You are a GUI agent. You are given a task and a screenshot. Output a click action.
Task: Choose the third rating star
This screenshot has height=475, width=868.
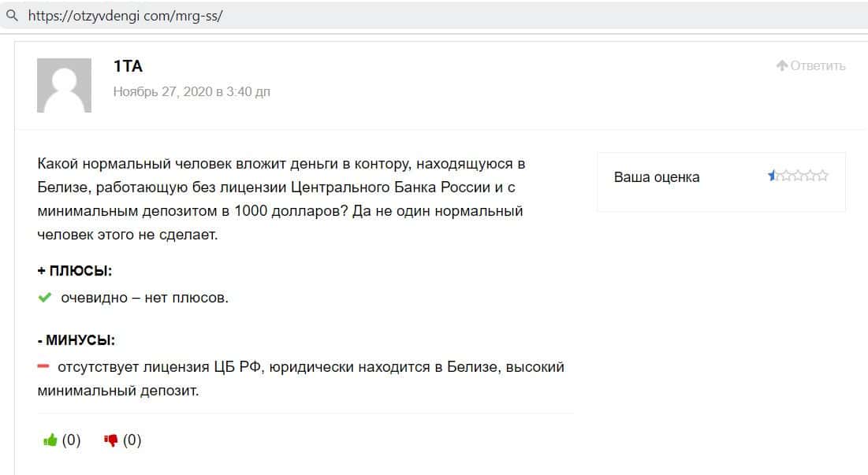click(798, 176)
